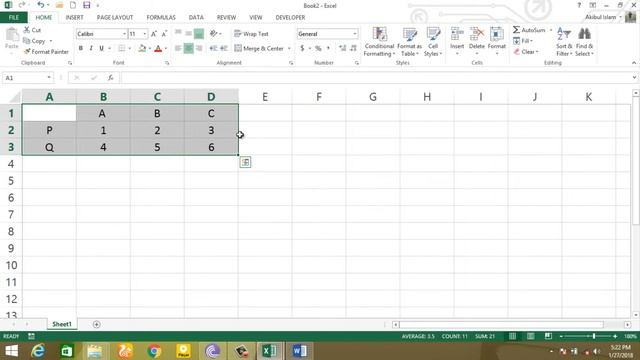Viewport: 640px width, 360px height.
Task: Click the Zoom In plus button
Action: (x=615, y=336)
